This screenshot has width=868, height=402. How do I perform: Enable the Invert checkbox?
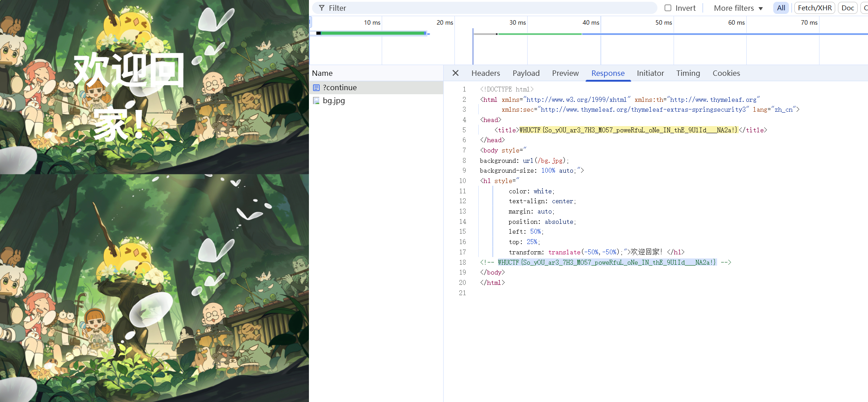(668, 8)
